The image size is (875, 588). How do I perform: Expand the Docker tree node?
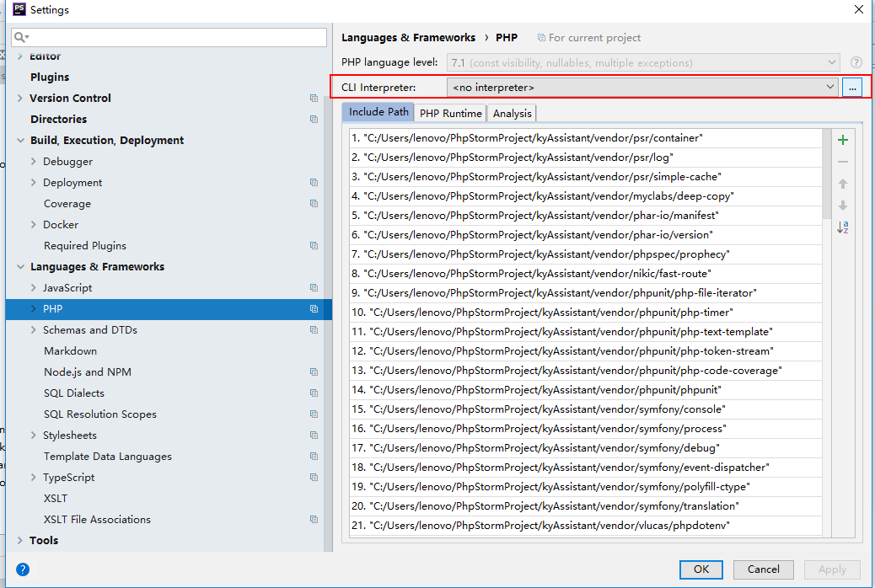[34, 224]
